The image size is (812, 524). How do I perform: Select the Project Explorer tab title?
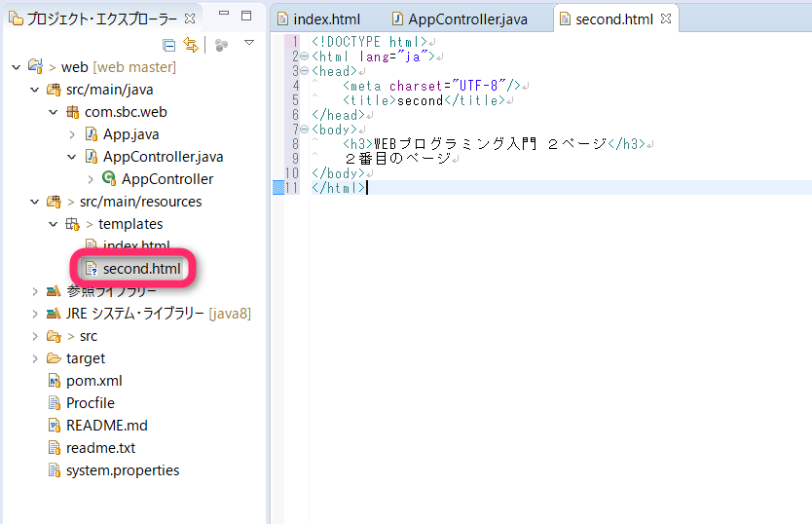click(x=101, y=19)
